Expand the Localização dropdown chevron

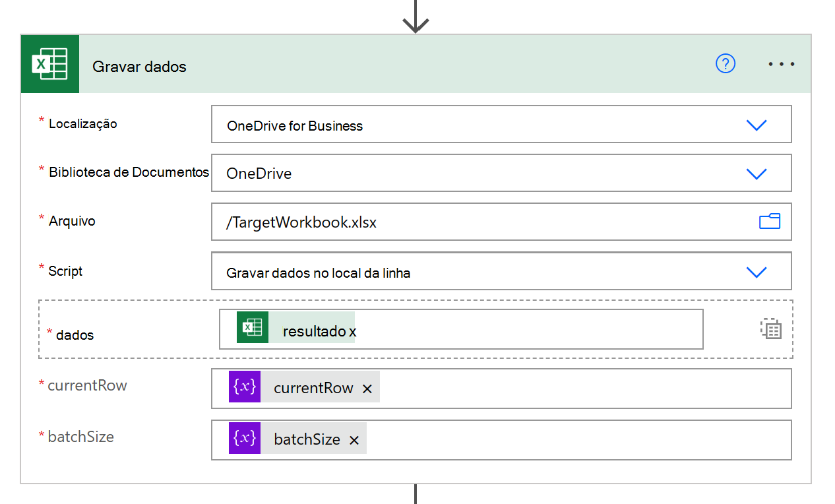pyautogui.click(x=756, y=125)
